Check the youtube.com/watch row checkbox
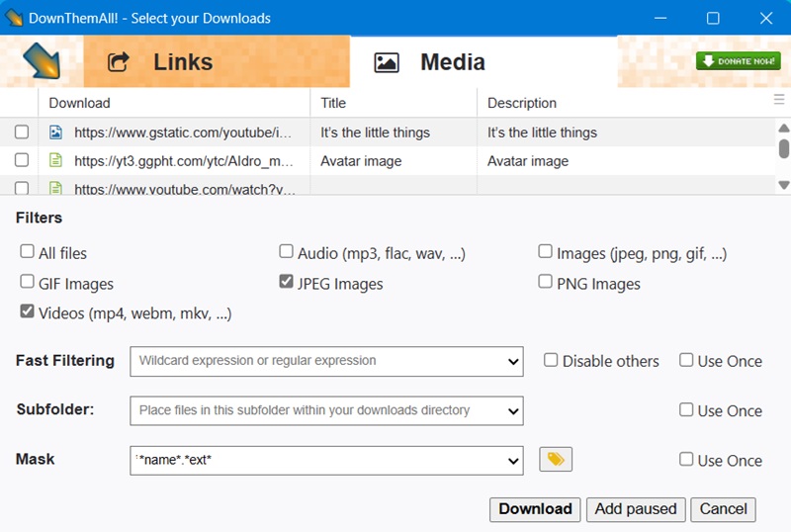 click(x=22, y=189)
